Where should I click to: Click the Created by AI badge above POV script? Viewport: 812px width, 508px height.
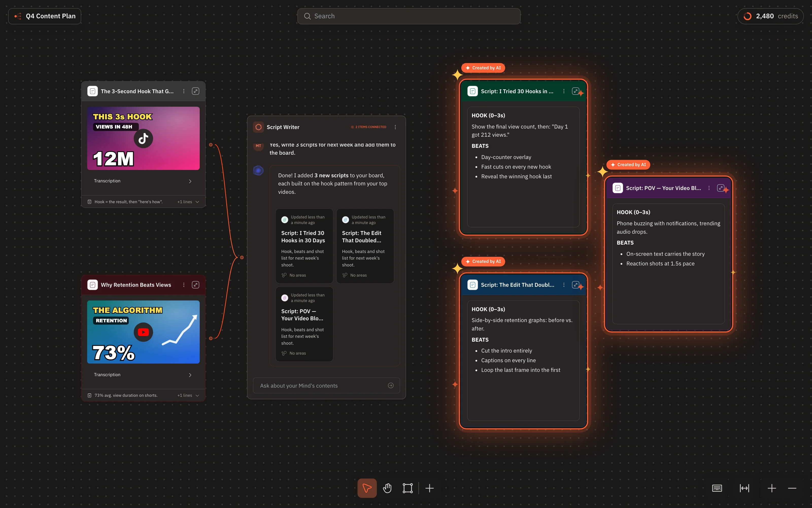coord(628,165)
